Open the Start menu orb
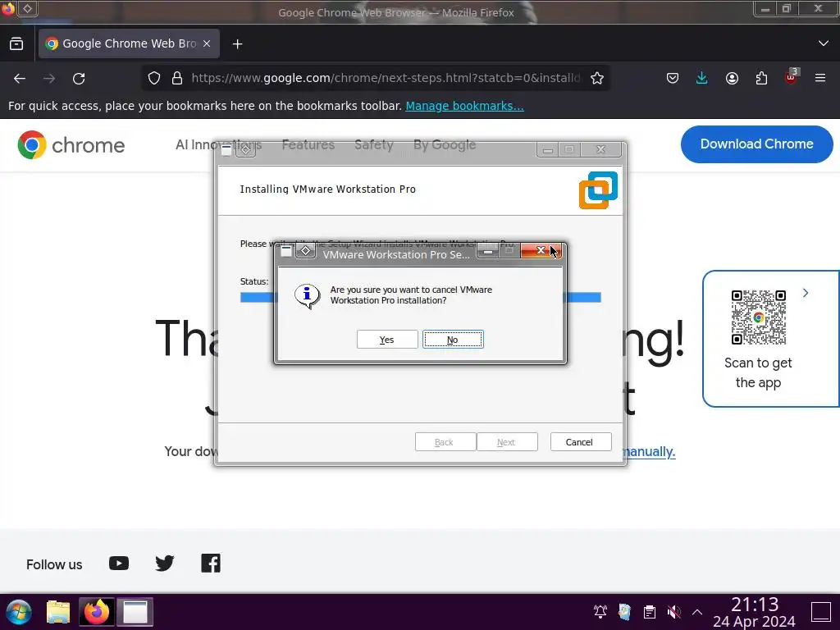 point(19,612)
